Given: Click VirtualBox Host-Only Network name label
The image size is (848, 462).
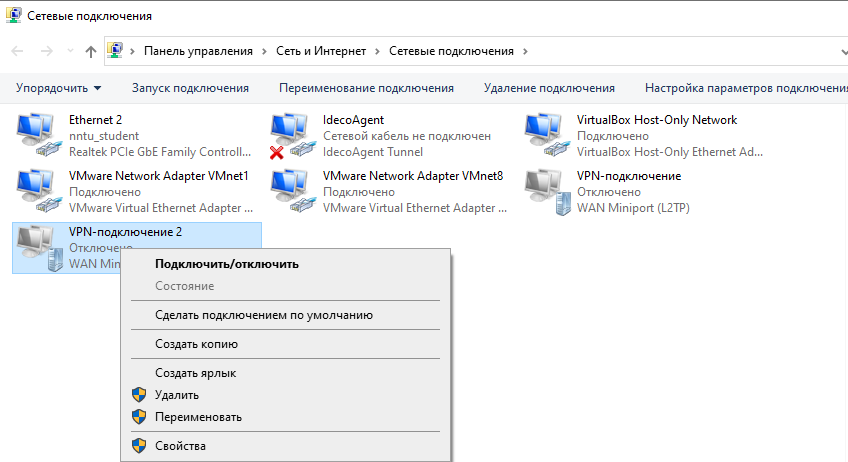Looking at the screenshot, I should tap(657, 120).
